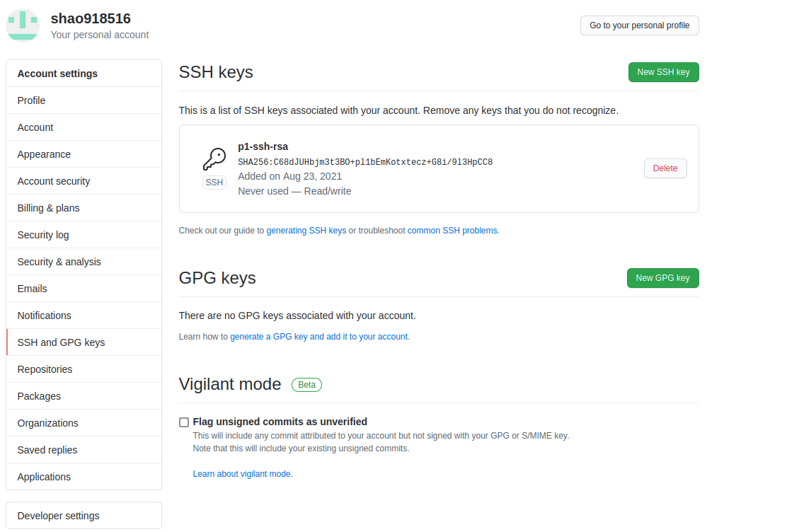787x532 pixels.
Task: Go to Notifications settings
Action: pos(84,316)
